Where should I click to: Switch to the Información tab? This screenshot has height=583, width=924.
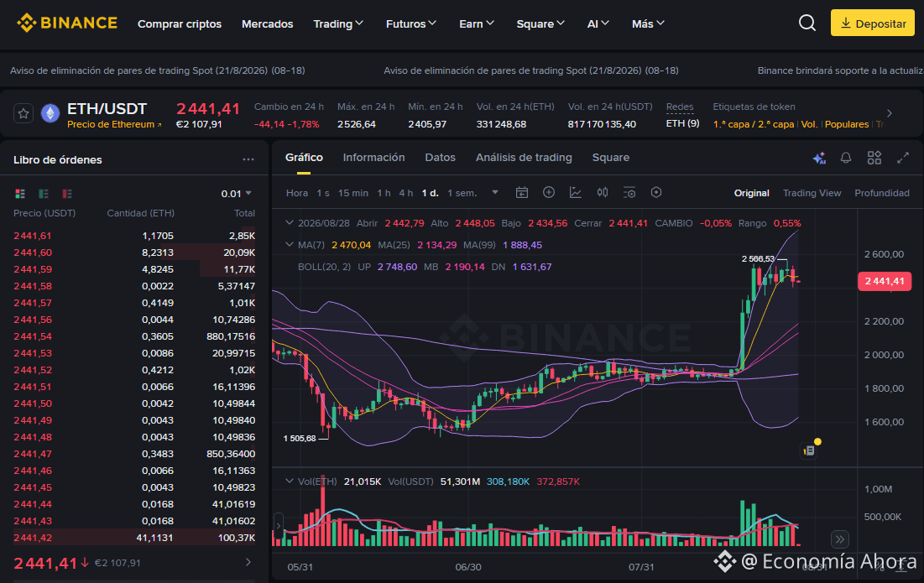point(373,157)
